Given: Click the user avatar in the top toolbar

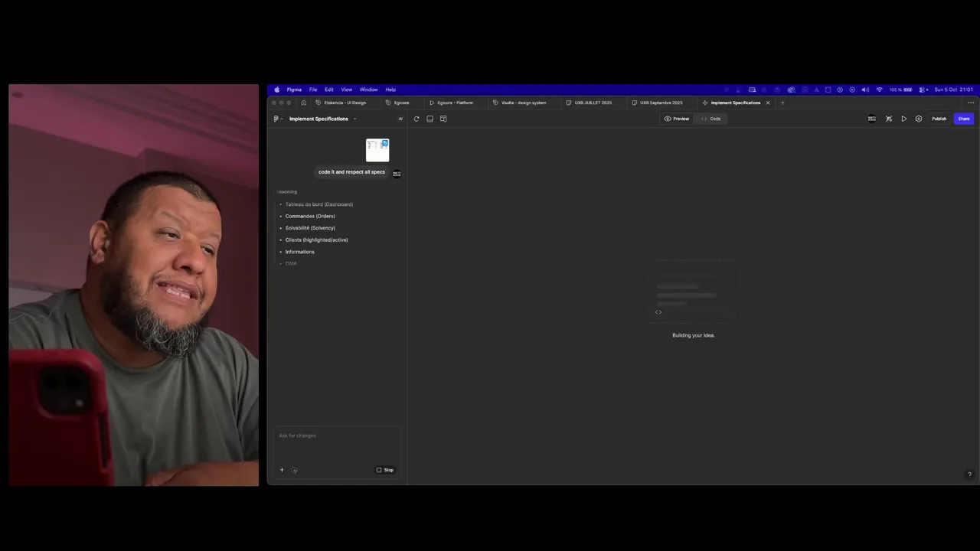Looking at the screenshot, I should [x=871, y=119].
